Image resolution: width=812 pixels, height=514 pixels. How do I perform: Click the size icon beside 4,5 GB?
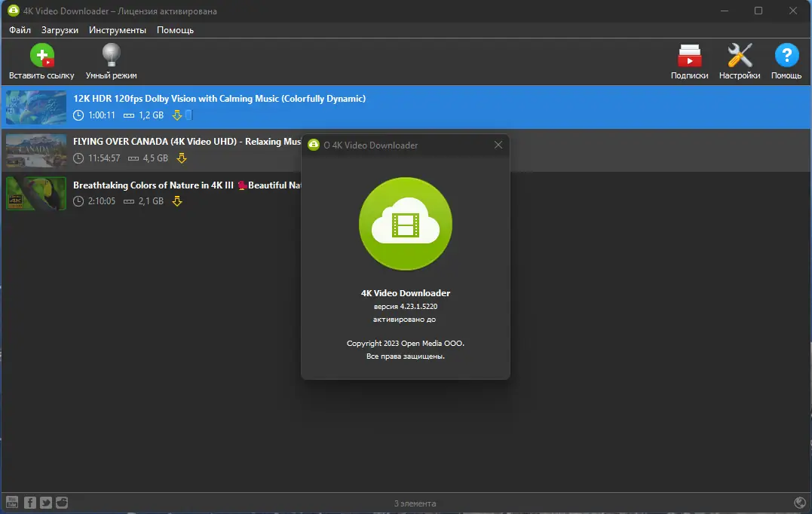click(x=133, y=158)
